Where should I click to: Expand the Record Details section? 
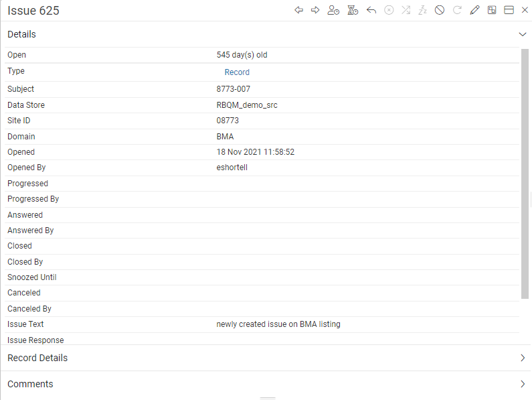click(x=523, y=358)
